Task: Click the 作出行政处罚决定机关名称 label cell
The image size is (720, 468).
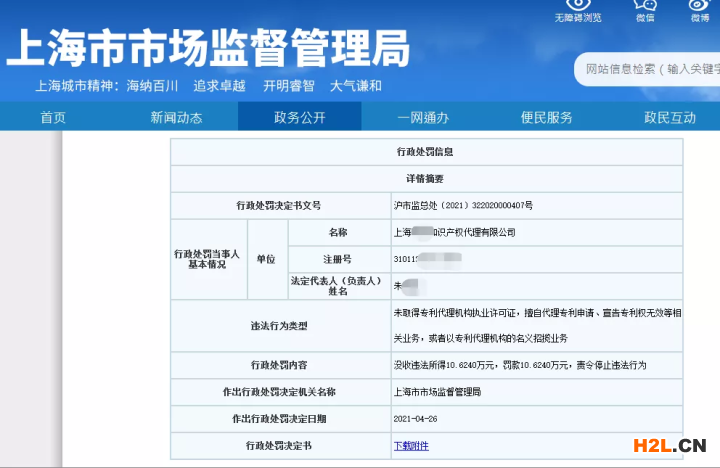Action: [281, 392]
